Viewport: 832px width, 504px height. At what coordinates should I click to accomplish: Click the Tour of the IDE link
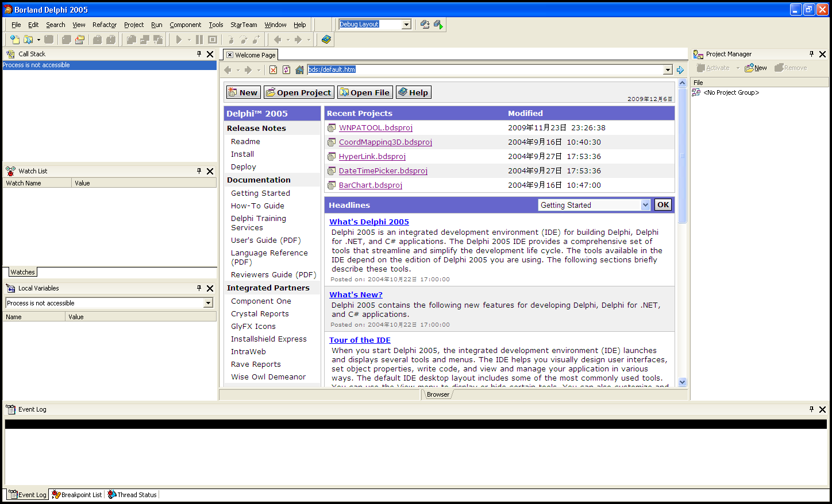(x=360, y=340)
